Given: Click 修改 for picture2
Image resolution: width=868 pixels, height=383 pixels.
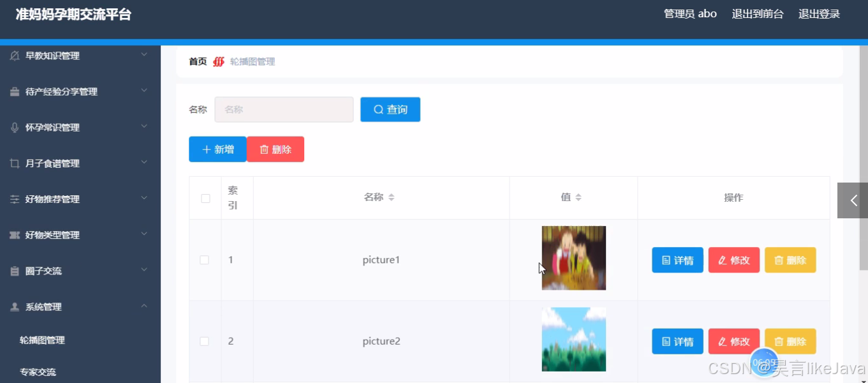Looking at the screenshot, I should [734, 342].
